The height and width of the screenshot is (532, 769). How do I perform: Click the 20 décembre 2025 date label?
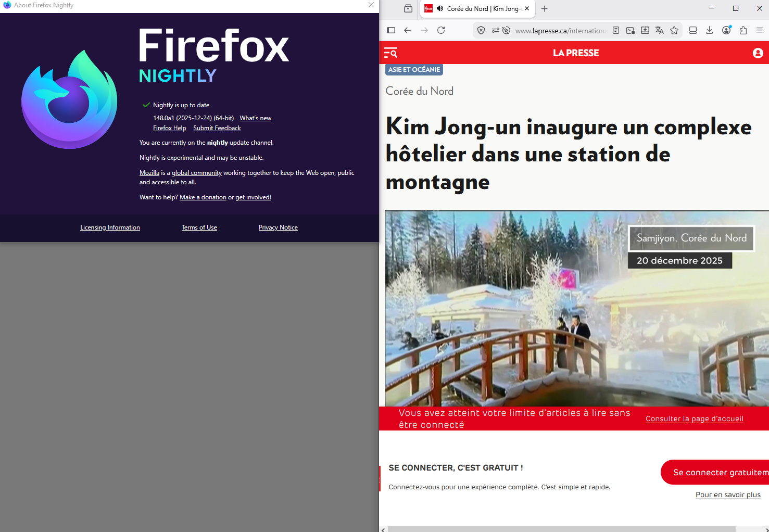680,260
